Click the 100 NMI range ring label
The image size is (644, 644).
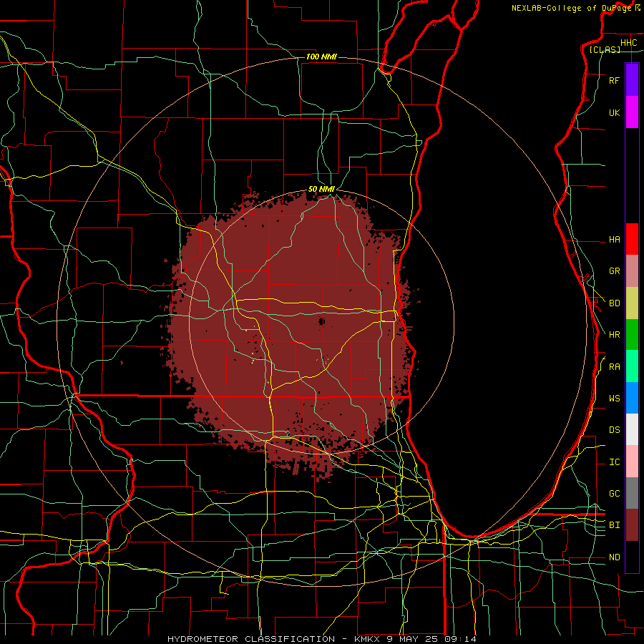coord(321,57)
